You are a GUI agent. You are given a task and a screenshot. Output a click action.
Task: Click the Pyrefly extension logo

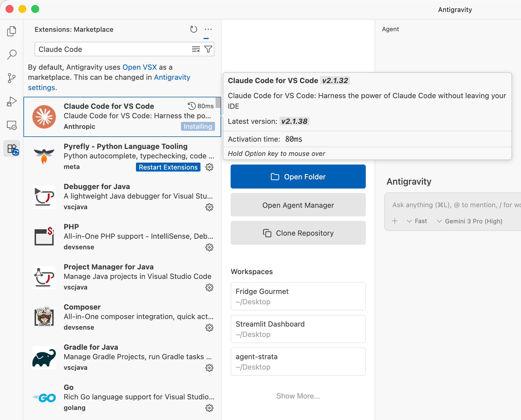click(44, 156)
